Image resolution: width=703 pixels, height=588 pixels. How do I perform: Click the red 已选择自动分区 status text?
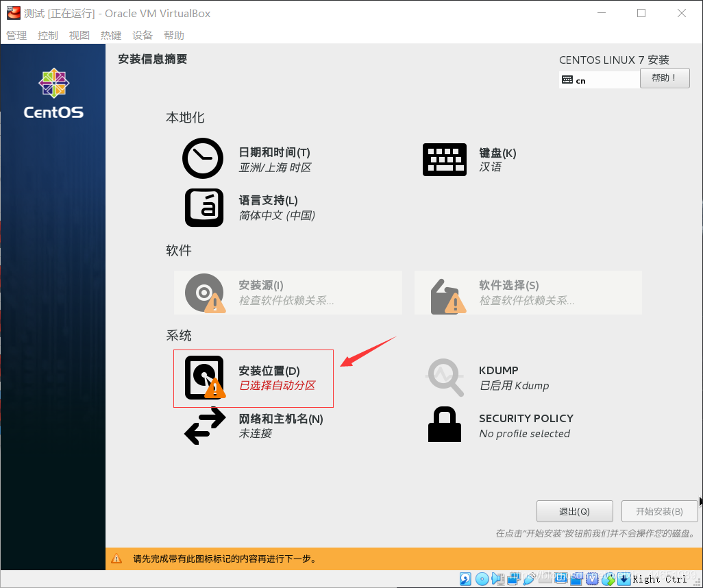[277, 385]
